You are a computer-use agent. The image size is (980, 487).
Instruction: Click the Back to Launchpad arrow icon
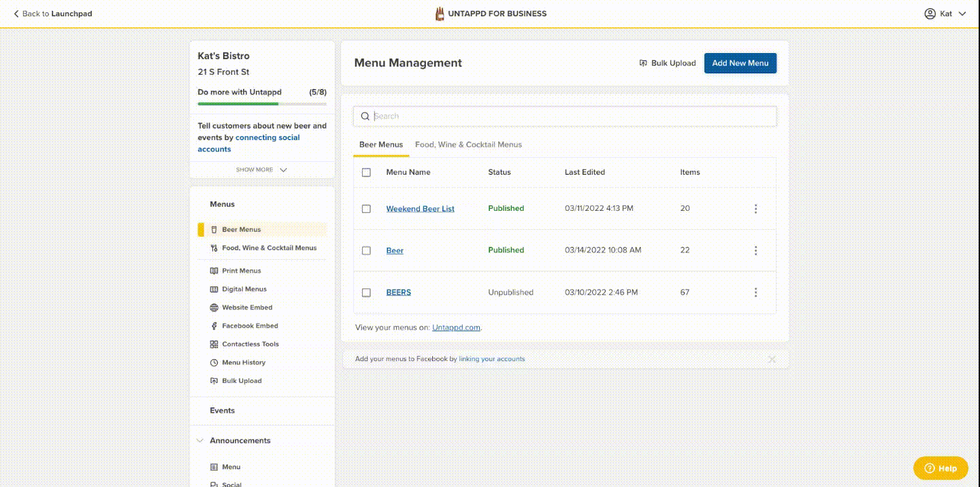point(16,14)
